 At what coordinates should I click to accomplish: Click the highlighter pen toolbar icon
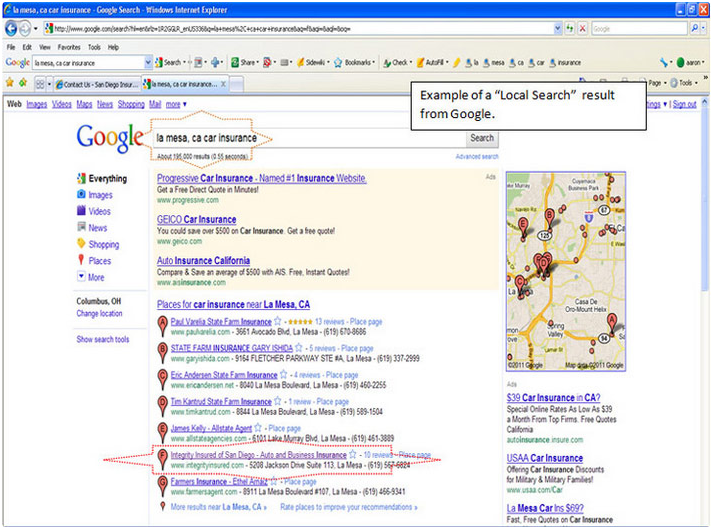457,63
